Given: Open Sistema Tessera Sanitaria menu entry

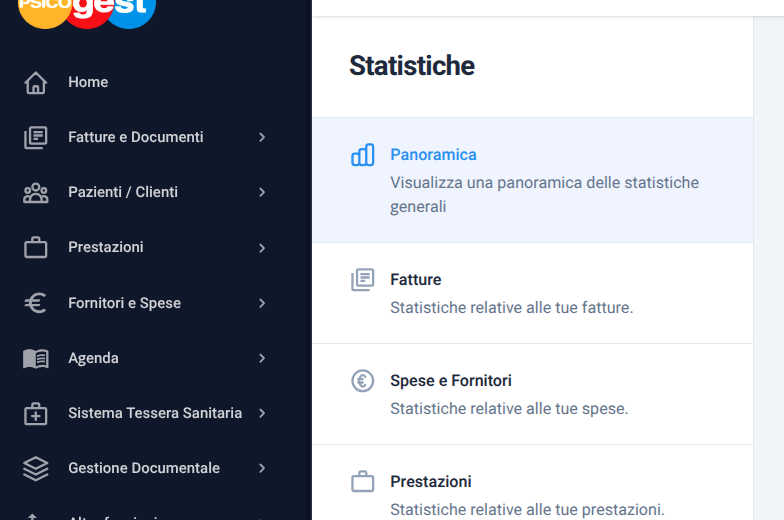Looking at the screenshot, I should tap(155, 413).
